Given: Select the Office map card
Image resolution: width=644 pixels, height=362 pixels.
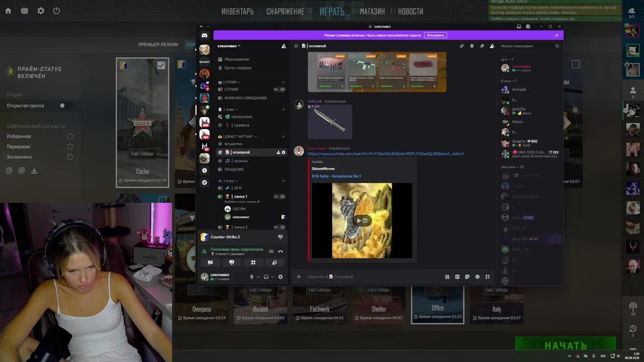Looking at the screenshot, I should tap(437, 304).
